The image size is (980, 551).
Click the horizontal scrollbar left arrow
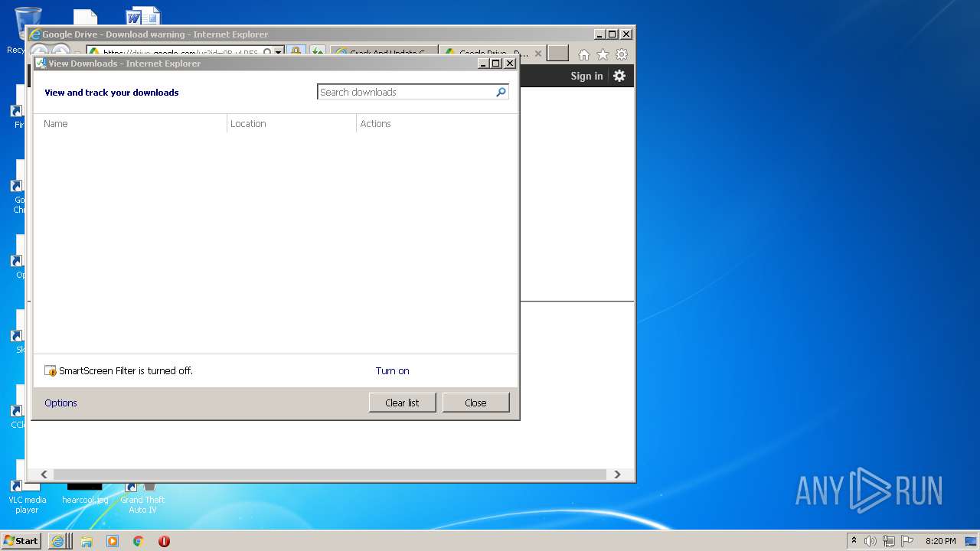pos(44,474)
